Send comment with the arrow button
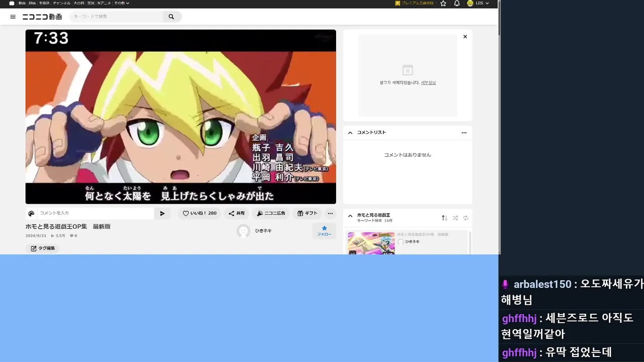The image size is (644, 362). [162, 213]
